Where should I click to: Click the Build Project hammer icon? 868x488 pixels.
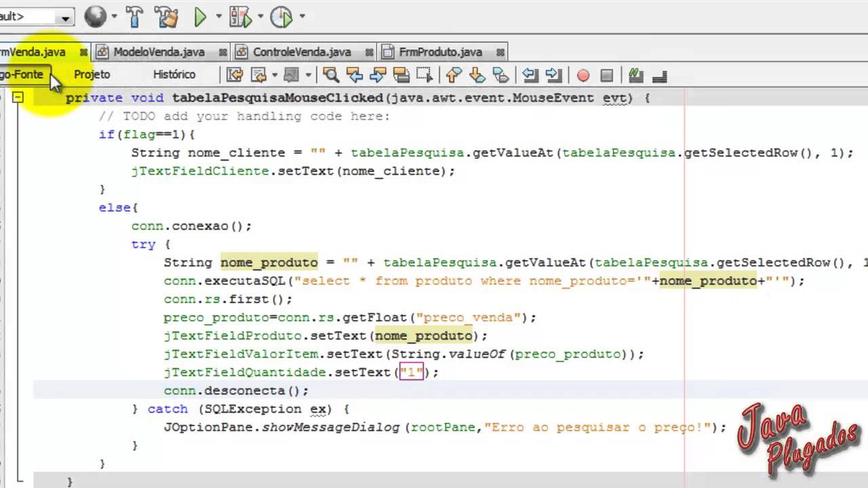point(136,16)
